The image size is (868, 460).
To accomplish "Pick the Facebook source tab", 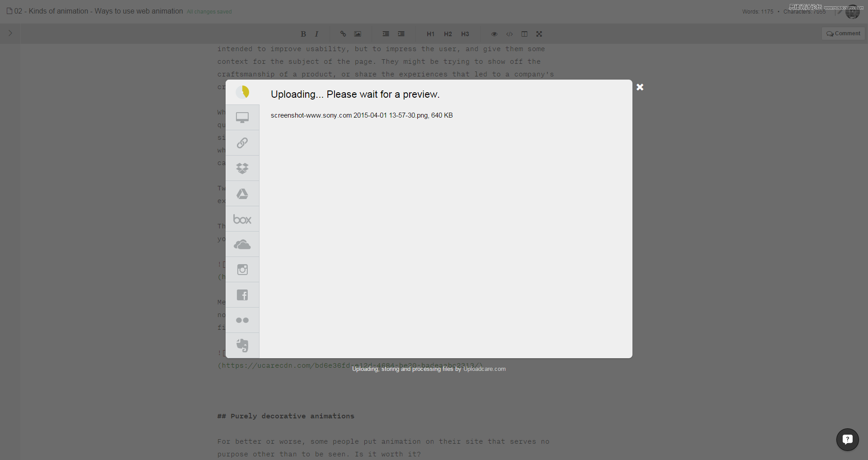I will coord(242,295).
